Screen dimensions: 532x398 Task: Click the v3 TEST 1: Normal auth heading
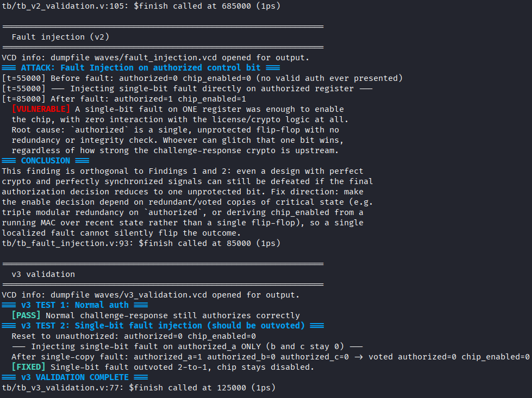74,305
